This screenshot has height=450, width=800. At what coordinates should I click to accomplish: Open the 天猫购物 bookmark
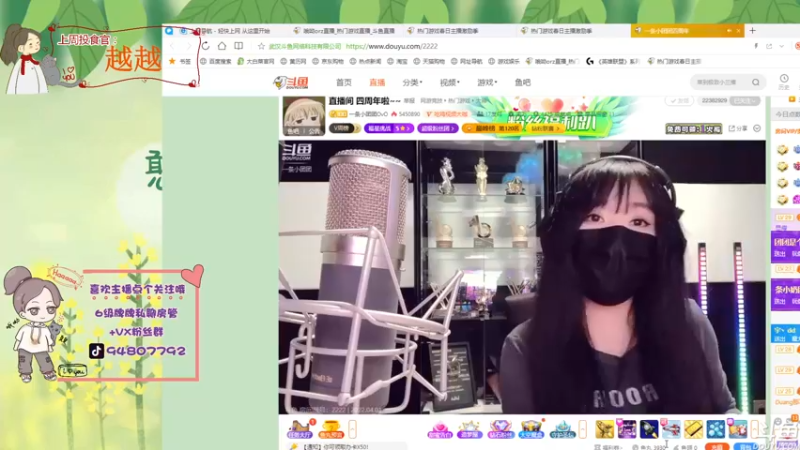[429, 61]
